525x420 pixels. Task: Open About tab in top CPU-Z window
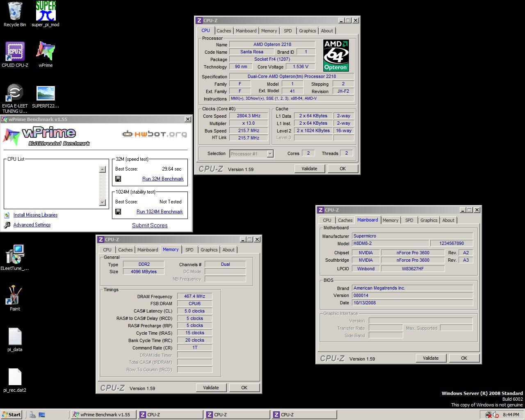coord(327,31)
